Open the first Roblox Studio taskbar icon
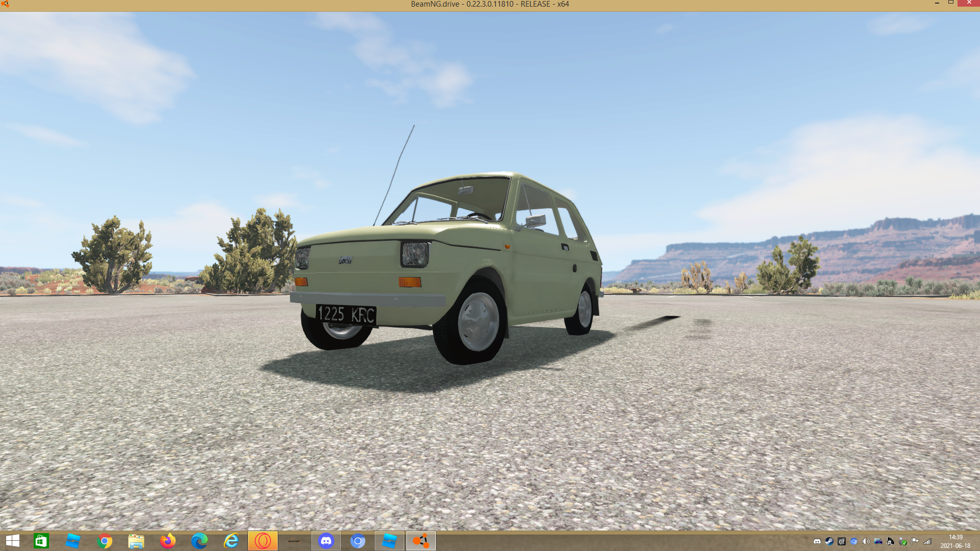The width and height of the screenshot is (980, 551). click(x=73, y=541)
